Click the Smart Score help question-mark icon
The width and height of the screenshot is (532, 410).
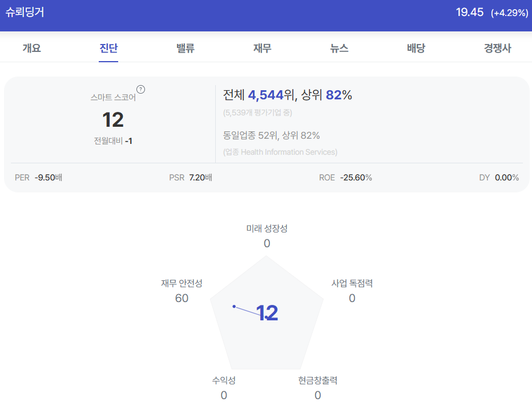click(141, 89)
